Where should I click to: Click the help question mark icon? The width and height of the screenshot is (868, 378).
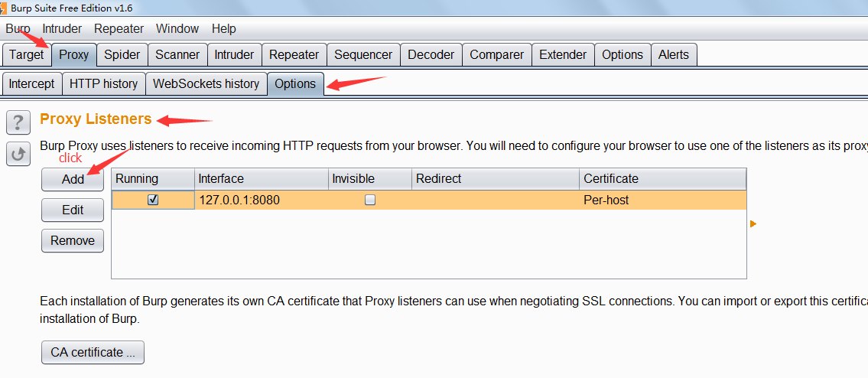[18, 122]
